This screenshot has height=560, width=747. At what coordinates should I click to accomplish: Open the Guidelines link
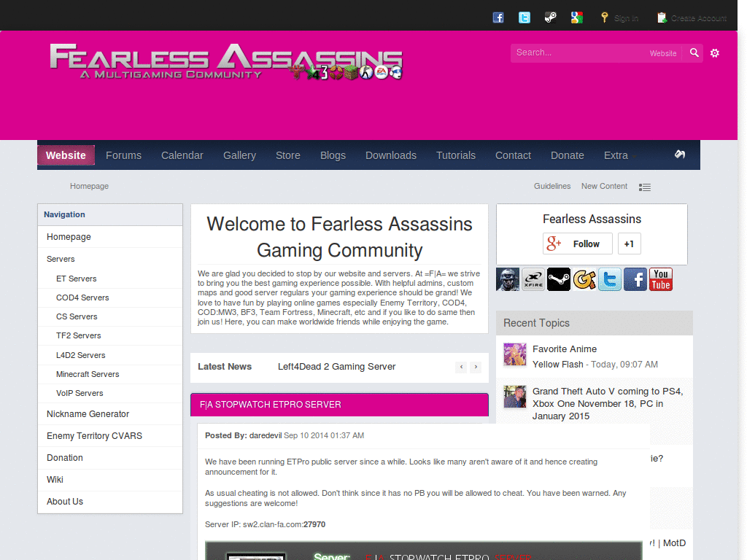tap(552, 186)
